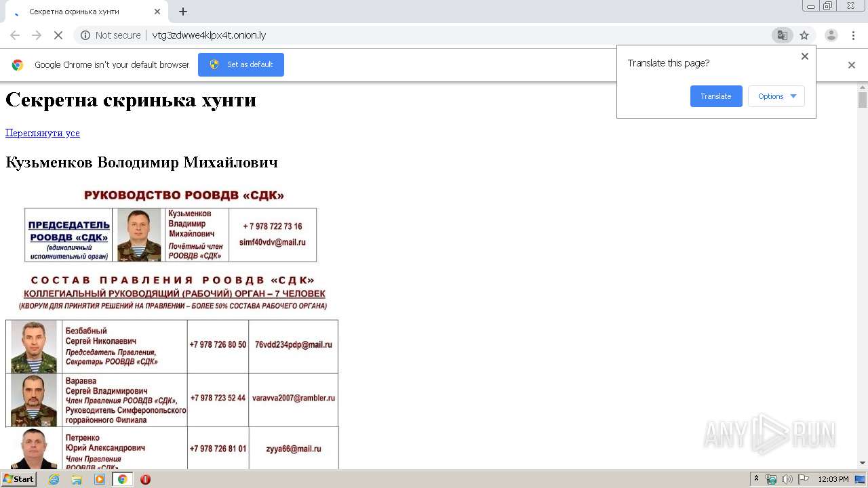Close the Секретна скринька хунти tab
Viewport: 868px width, 488px height.
coord(157,12)
